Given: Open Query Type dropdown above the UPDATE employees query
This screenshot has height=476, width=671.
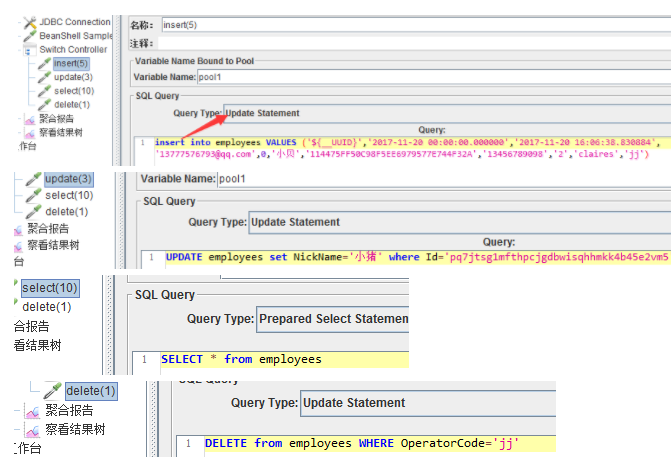Looking at the screenshot, I should pos(460,222).
